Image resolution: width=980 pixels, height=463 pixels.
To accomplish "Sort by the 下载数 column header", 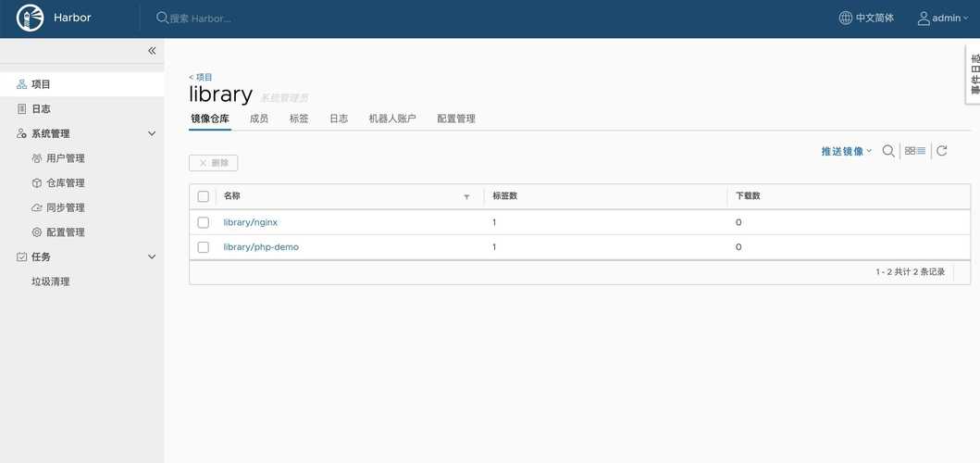I will click(748, 195).
